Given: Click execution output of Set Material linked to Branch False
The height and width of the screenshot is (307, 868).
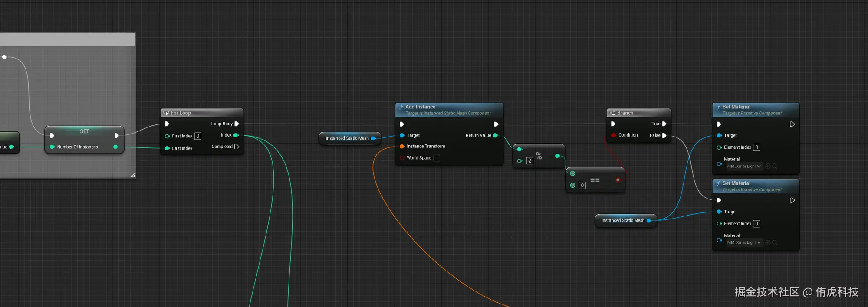Looking at the screenshot, I should point(792,200).
